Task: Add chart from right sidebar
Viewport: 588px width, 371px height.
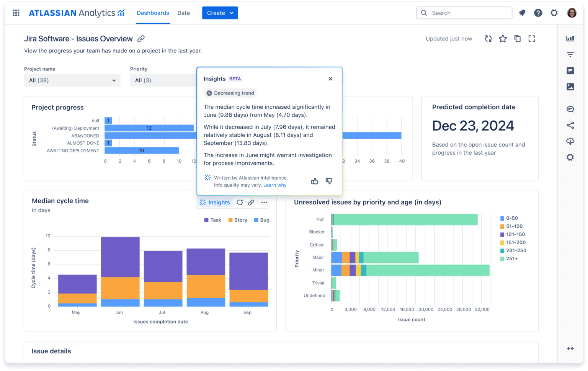Action: [570, 38]
